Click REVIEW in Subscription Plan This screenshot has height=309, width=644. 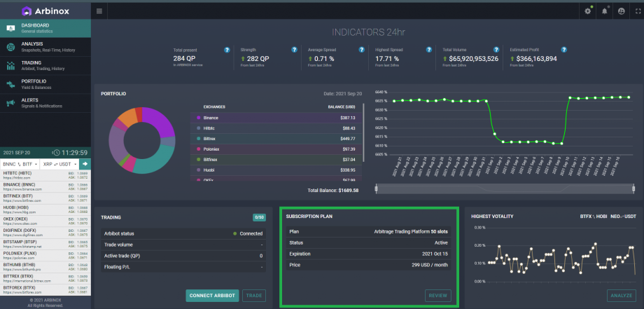point(437,296)
